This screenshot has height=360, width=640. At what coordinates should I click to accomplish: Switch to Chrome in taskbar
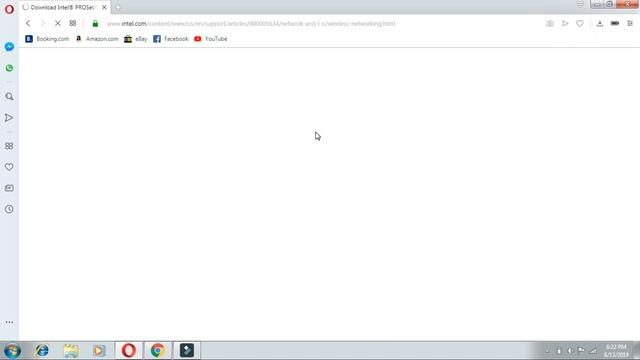(x=158, y=351)
